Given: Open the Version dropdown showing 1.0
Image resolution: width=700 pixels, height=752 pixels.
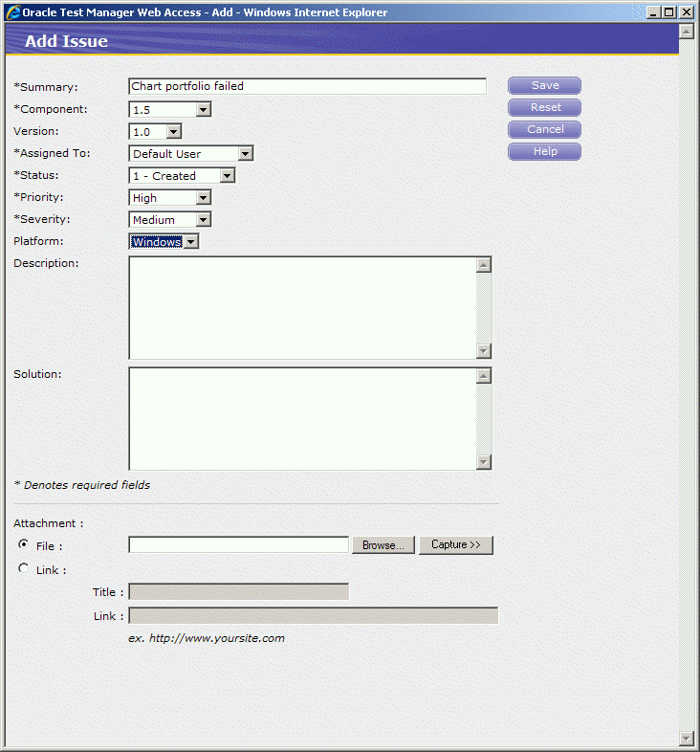Looking at the screenshot, I should click(155, 131).
